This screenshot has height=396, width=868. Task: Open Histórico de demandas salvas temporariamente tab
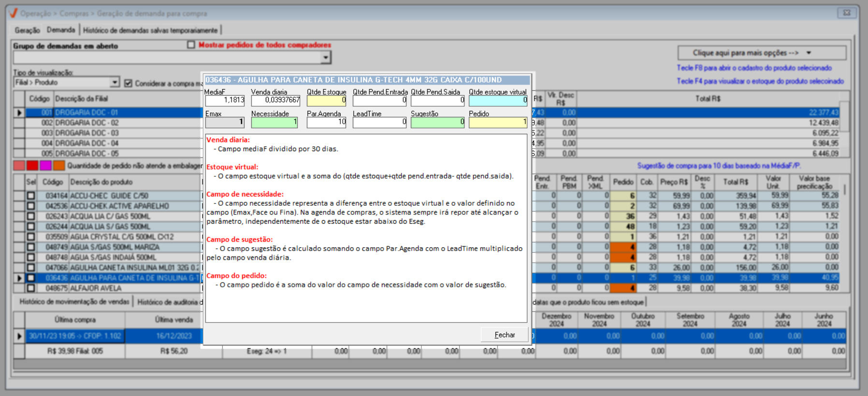[150, 30]
